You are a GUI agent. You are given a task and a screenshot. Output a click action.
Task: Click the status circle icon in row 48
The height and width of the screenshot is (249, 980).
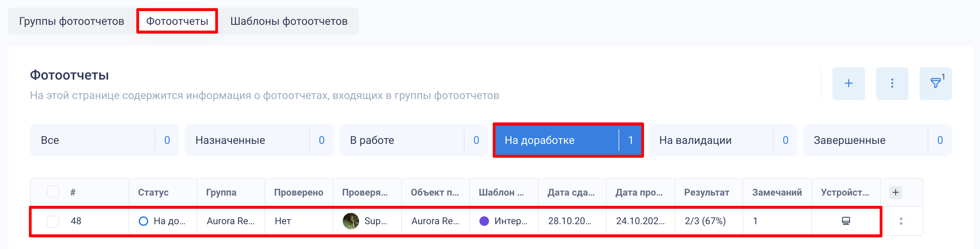(143, 221)
